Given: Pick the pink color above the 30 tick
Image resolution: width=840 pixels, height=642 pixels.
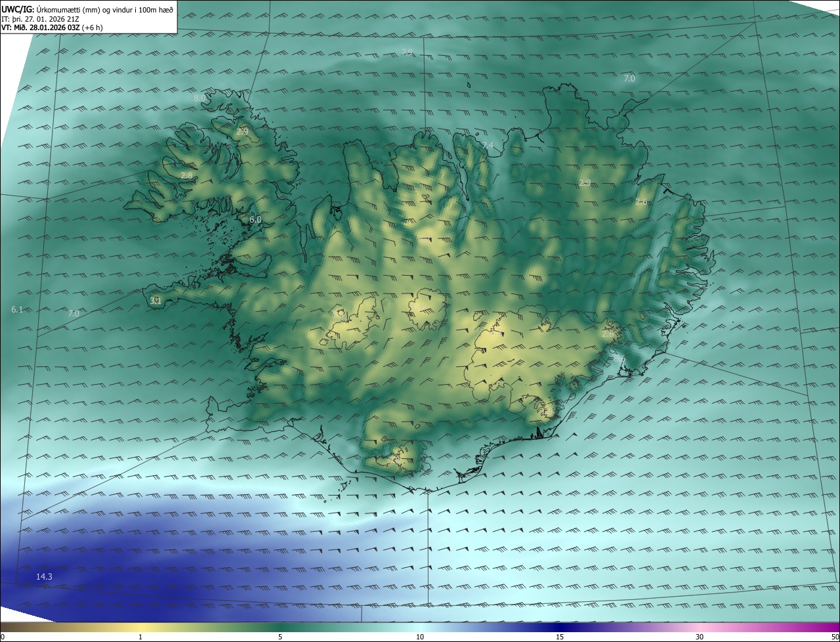Looking at the screenshot, I should tap(700, 627).
